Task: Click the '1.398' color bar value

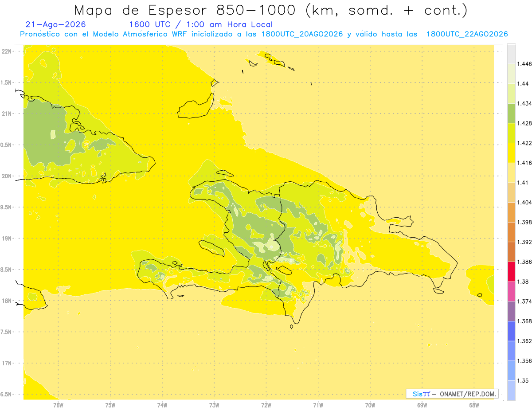Action: (525, 222)
